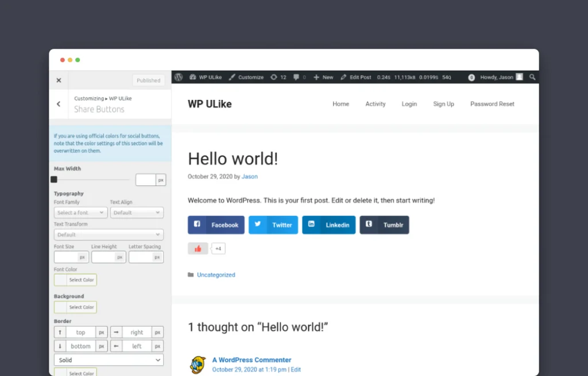Image resolution: width=588 pixels, height=376 pixels.
Task: Open the Uncategorized category link
Action: coord(216,275)
